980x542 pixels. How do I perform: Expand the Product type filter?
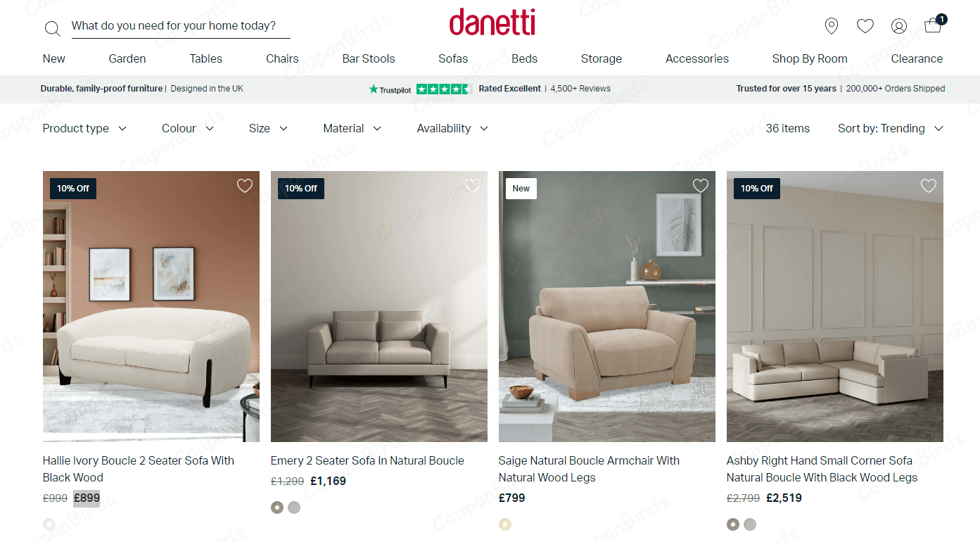[84, 128]
